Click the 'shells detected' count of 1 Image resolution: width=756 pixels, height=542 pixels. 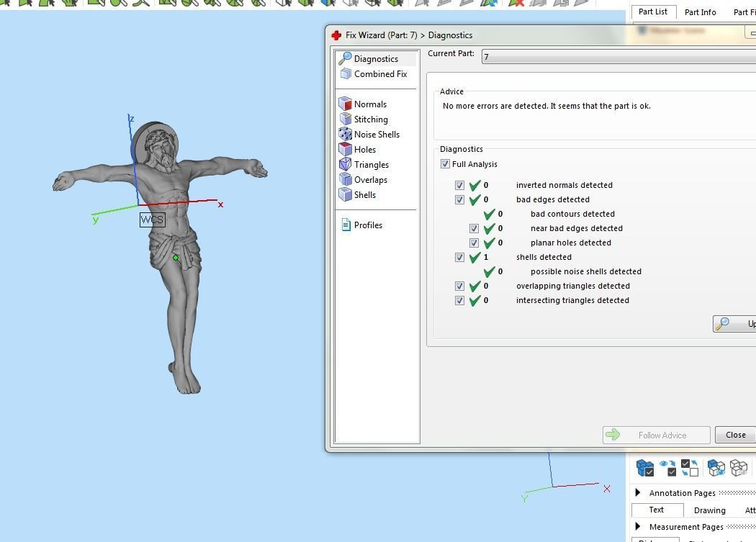pos(485,258)
